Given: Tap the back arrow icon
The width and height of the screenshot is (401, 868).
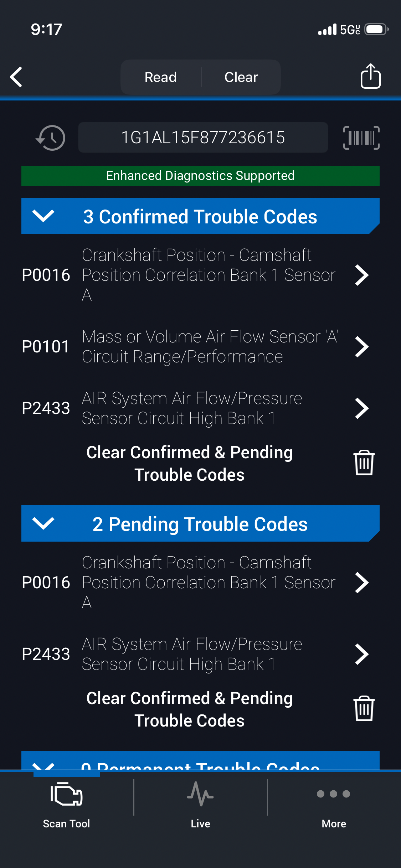Looking at the screenshot, I should click(x=16, y=77).
